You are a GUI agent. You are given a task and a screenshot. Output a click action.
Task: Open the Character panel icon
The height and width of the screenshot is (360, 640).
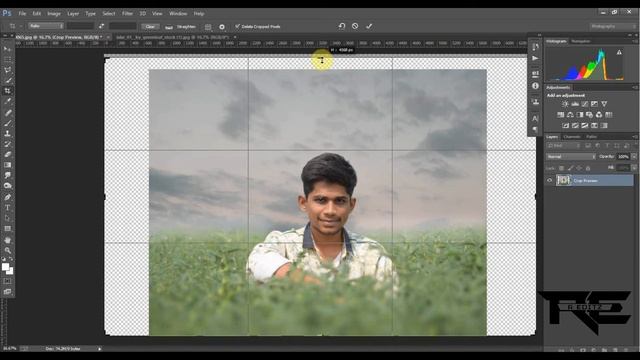coord(535,118)
